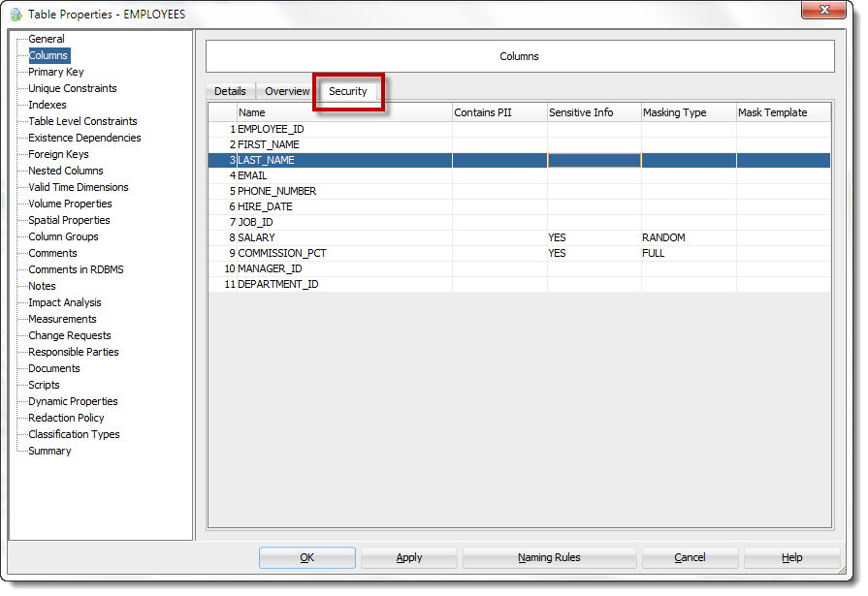Open Impact Analysis page

65,302
